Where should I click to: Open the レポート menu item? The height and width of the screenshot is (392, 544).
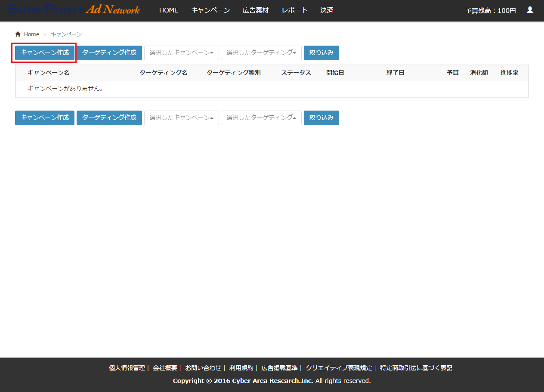pos(295,10)
